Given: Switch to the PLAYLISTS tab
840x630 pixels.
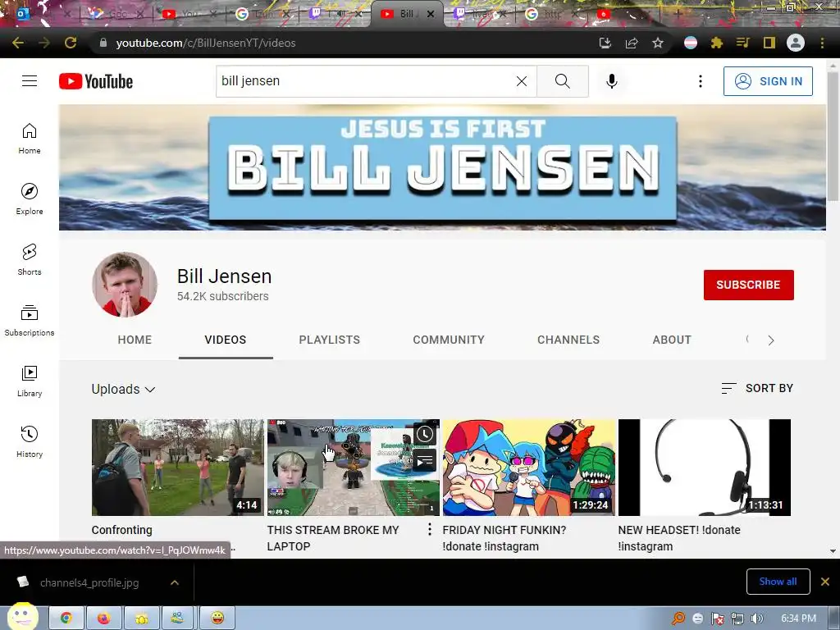Looking at the screenshot, I should 330,340.
